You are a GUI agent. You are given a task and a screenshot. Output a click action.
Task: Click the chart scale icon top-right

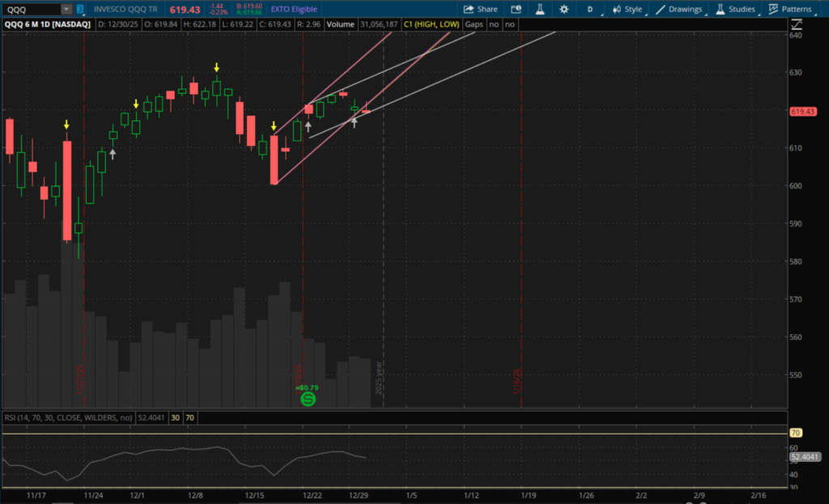click(798, 25)
